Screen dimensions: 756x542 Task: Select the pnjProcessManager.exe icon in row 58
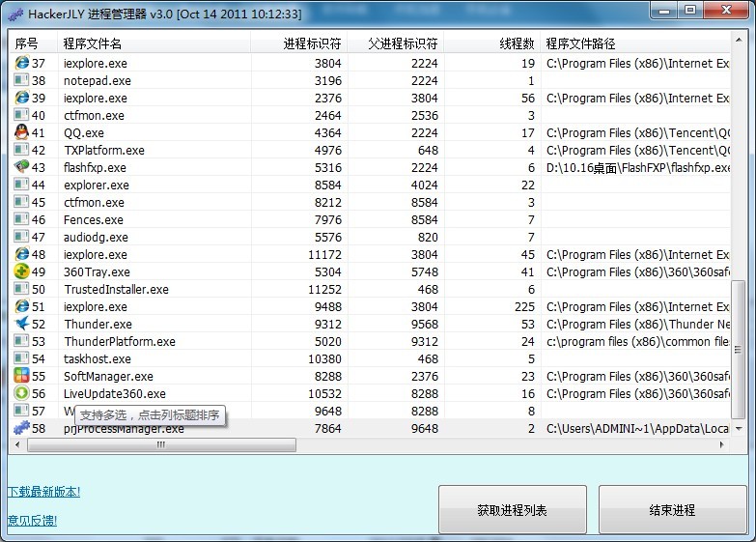21,428
